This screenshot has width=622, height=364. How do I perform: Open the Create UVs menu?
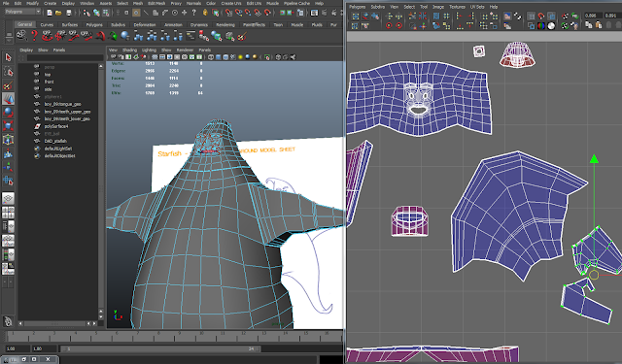tap(231, 3)
